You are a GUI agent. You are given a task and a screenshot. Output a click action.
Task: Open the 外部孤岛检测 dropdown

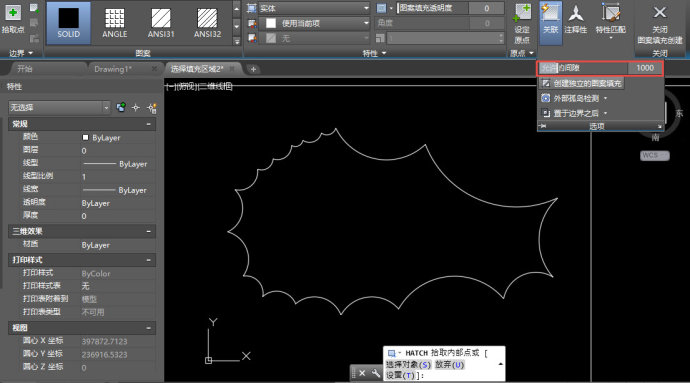pos(574,98)
